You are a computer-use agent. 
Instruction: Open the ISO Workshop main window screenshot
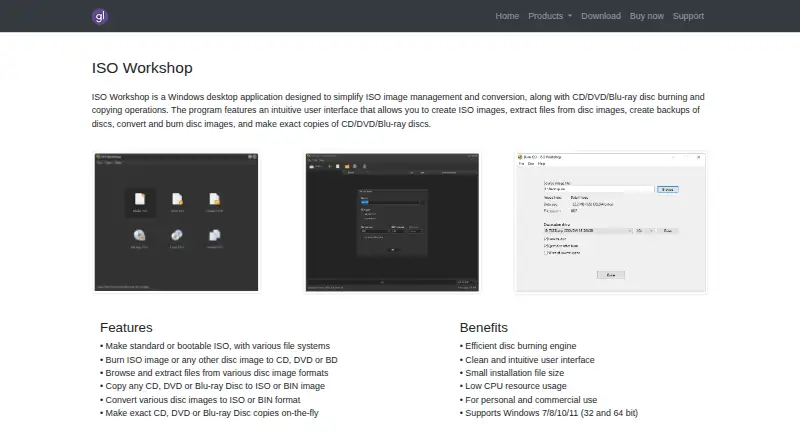click(176, 222)
